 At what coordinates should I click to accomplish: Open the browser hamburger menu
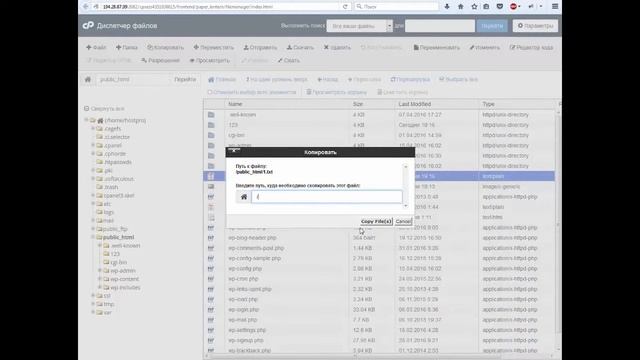(x=555, y=7)
